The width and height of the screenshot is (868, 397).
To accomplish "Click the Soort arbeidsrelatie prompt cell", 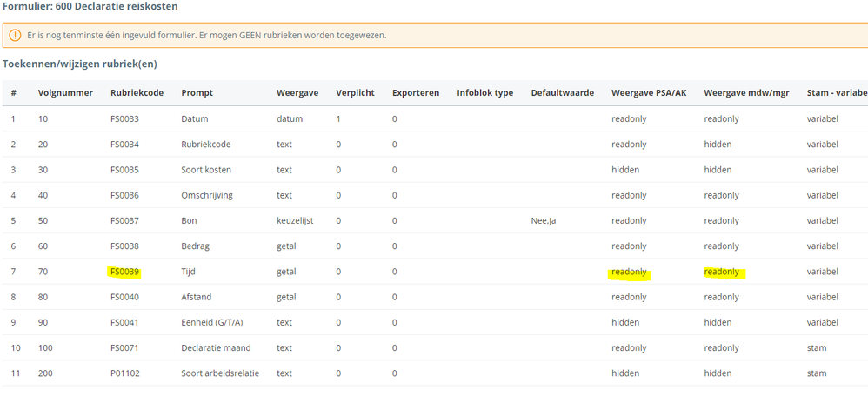I will point(220,373).
